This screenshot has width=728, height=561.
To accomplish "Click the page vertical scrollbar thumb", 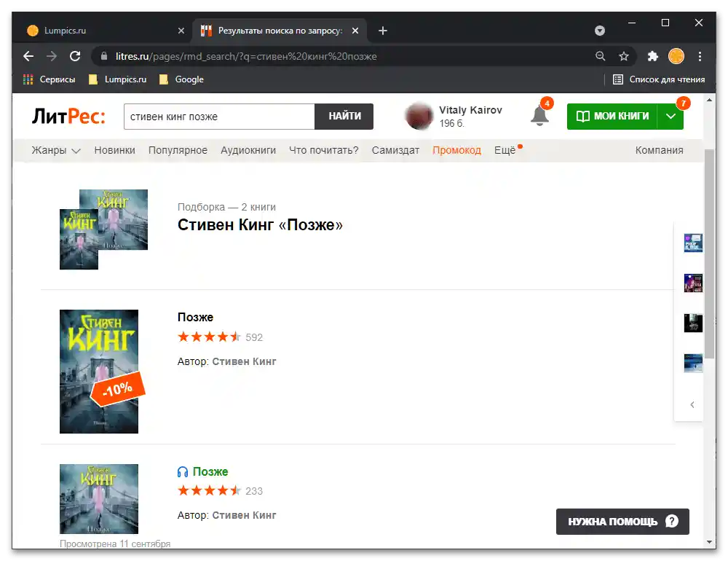I will pos(709,254).
